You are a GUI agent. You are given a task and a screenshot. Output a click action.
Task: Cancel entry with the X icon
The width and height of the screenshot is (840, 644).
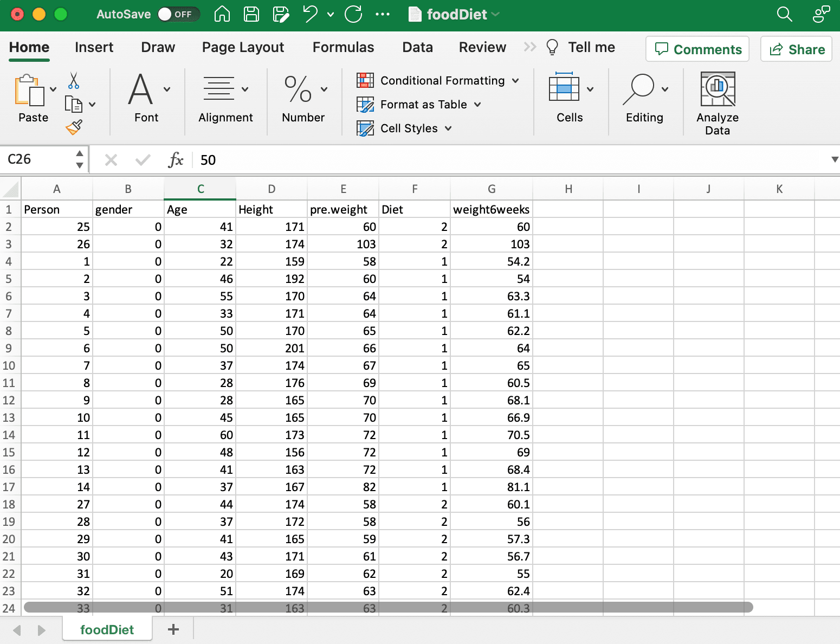[x=111, y=160]
